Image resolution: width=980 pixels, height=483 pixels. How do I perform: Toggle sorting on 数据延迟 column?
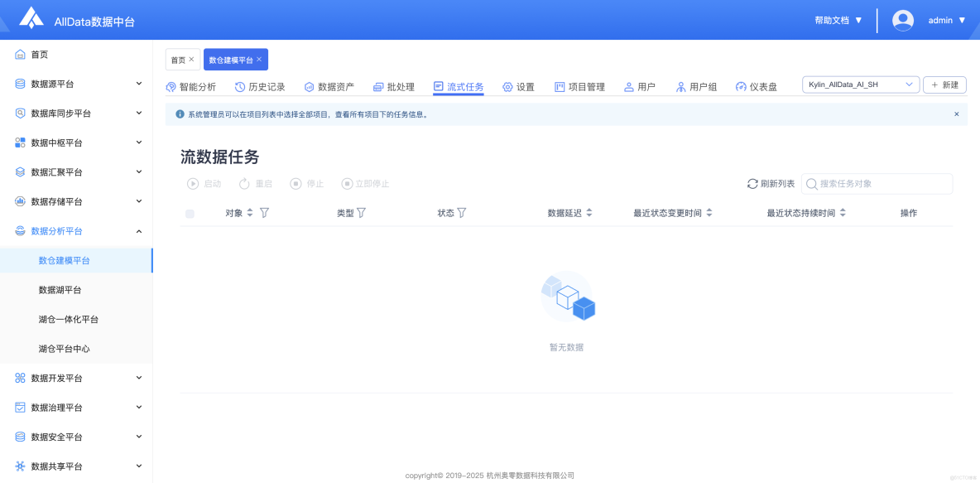pyautogui.click(x=588, y=212)
